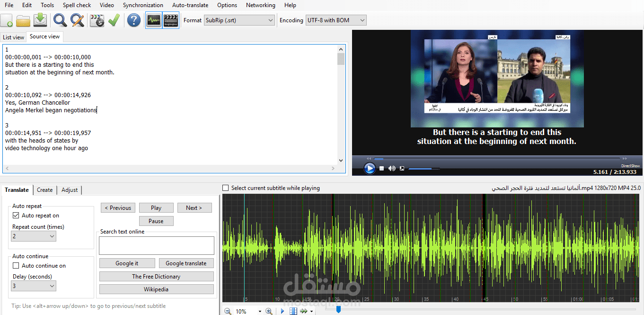Select the Source view tab
This screenshot has width=644, height=315.
coord(44,36)
